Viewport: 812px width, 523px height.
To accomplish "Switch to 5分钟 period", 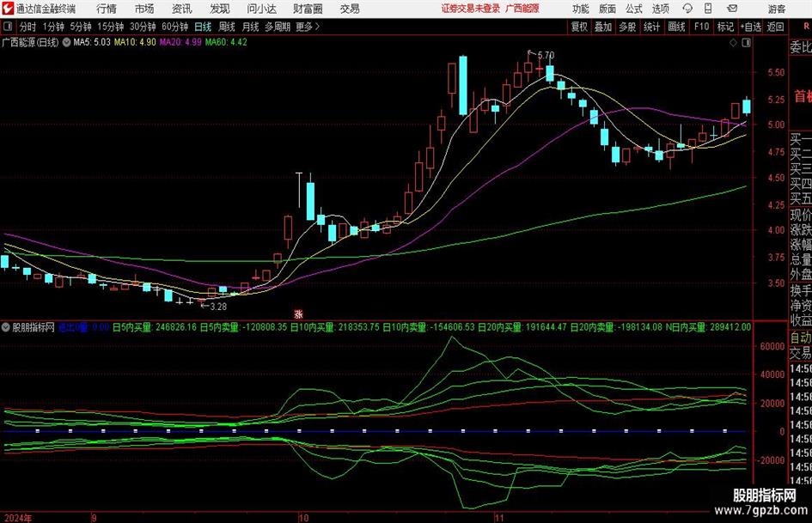I will tap(80, 27).
